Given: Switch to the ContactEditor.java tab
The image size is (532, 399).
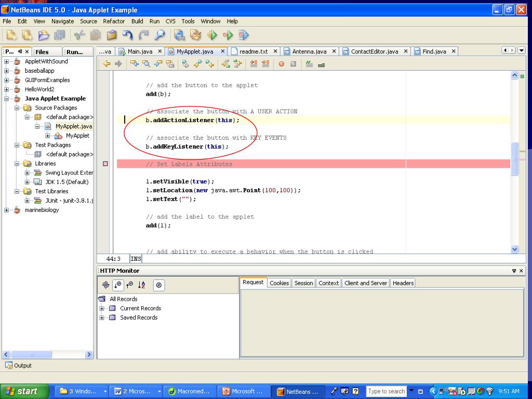Looking at the screenshot, I should pyautogui.click(x=374, y=51).
